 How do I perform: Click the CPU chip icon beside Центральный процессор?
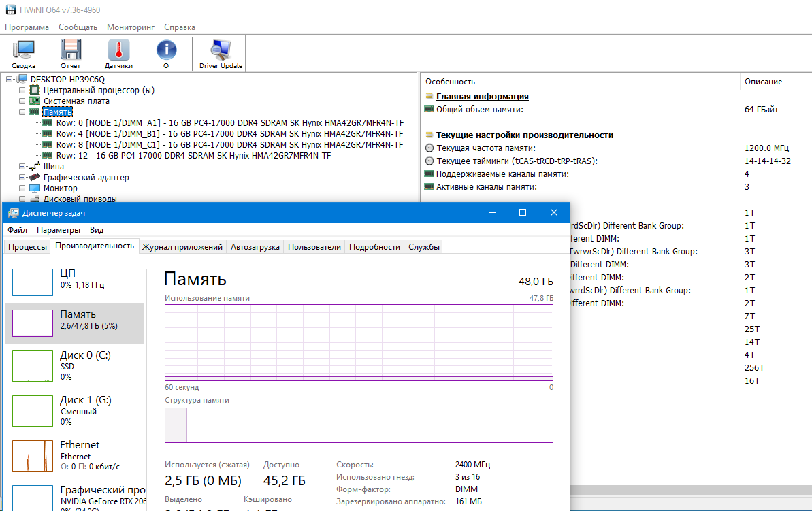[35, 90]
